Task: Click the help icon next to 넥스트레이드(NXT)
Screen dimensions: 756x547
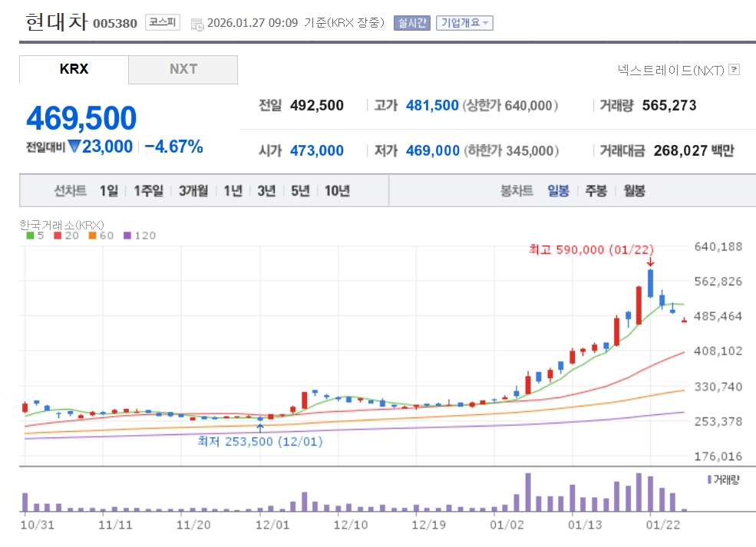Action: click(734, 70)
